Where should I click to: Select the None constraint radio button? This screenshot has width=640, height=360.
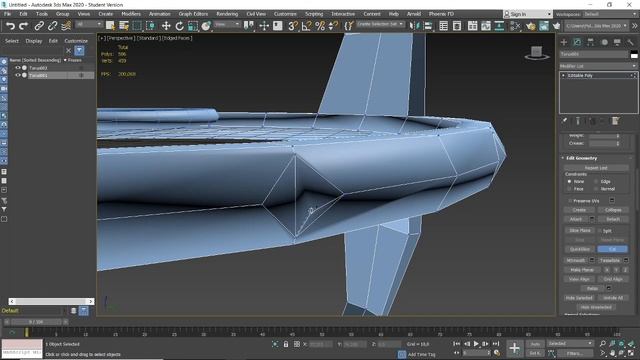(569, 181)
